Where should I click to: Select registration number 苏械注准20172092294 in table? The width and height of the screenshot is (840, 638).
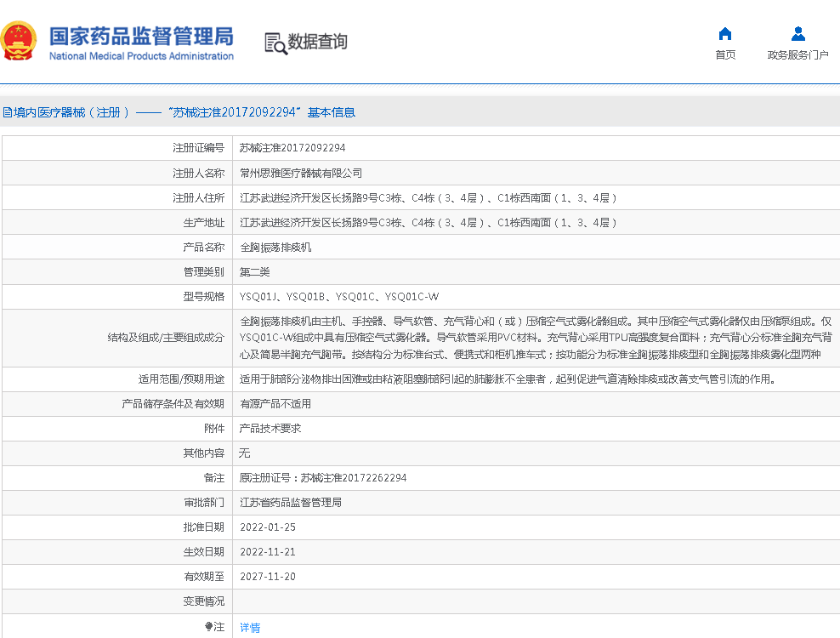292,148
